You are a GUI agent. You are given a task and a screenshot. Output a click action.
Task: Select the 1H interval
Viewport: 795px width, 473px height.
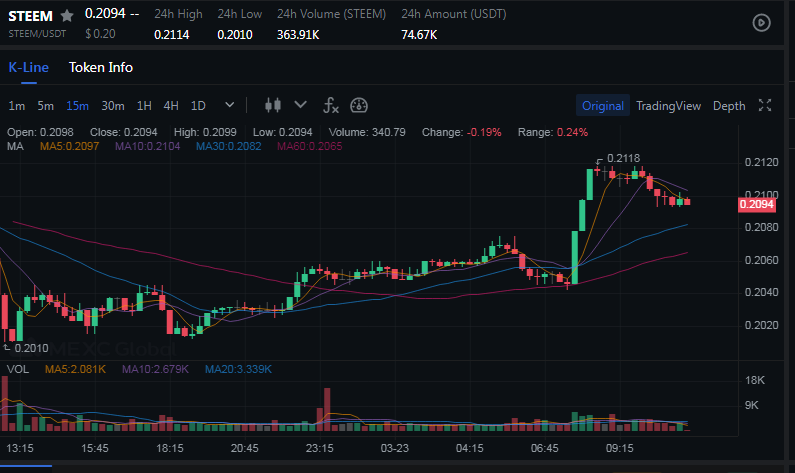(x=144, y=106)
